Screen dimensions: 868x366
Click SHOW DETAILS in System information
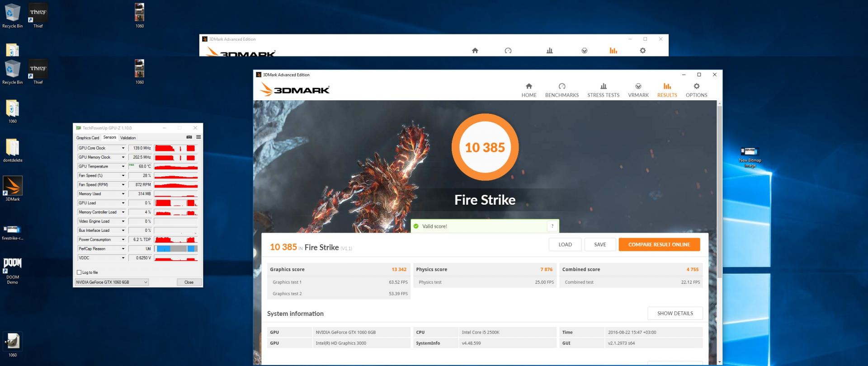pos(675,313)
